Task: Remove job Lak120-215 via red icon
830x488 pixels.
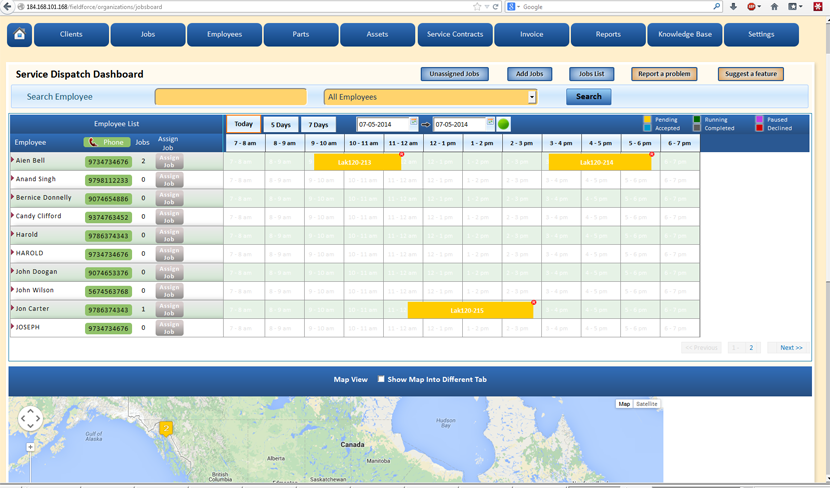Action: click(x=534, y=302)
